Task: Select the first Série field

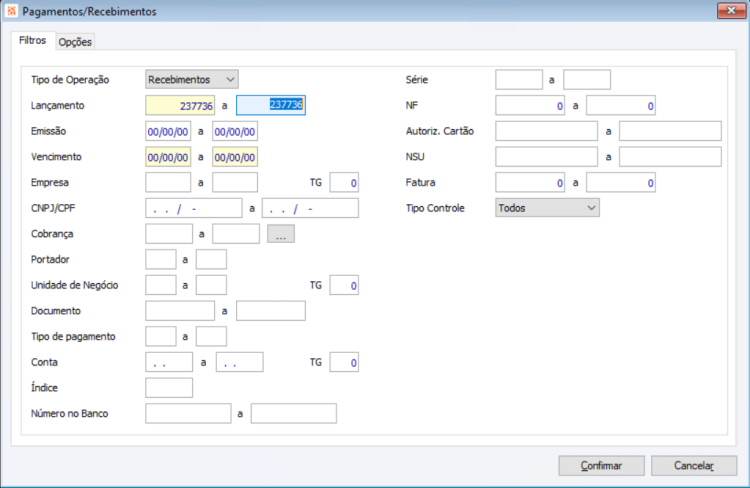Action: (x=519, y=79)
